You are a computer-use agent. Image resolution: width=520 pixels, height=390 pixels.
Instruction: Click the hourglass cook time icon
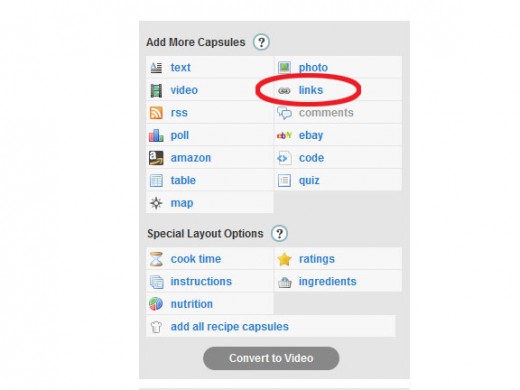point(156,259)
